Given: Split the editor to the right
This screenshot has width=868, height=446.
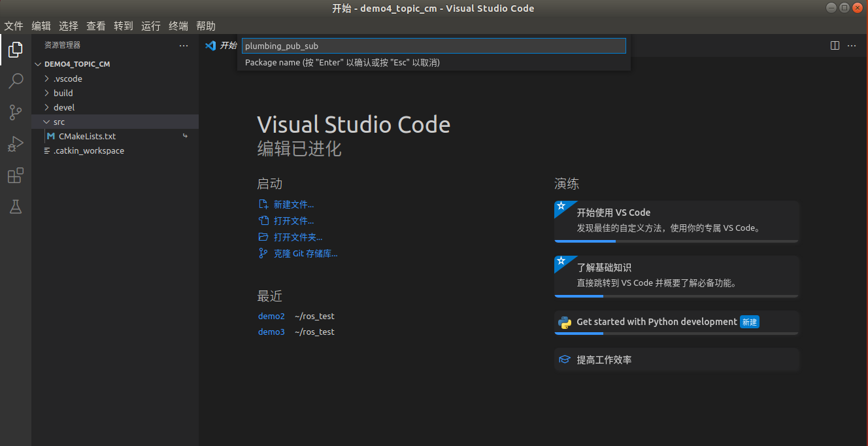Looking at the screenshot, I should click(835, 46).
